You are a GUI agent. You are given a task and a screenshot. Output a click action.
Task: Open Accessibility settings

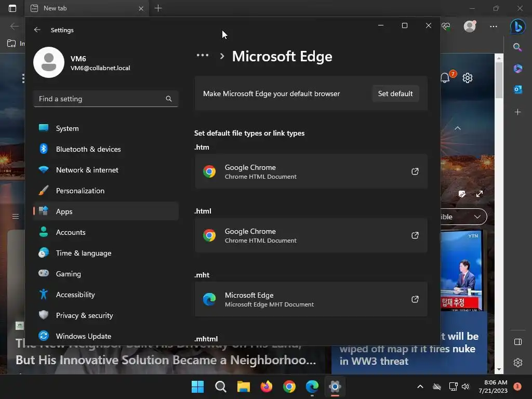[x=106, y=295]
